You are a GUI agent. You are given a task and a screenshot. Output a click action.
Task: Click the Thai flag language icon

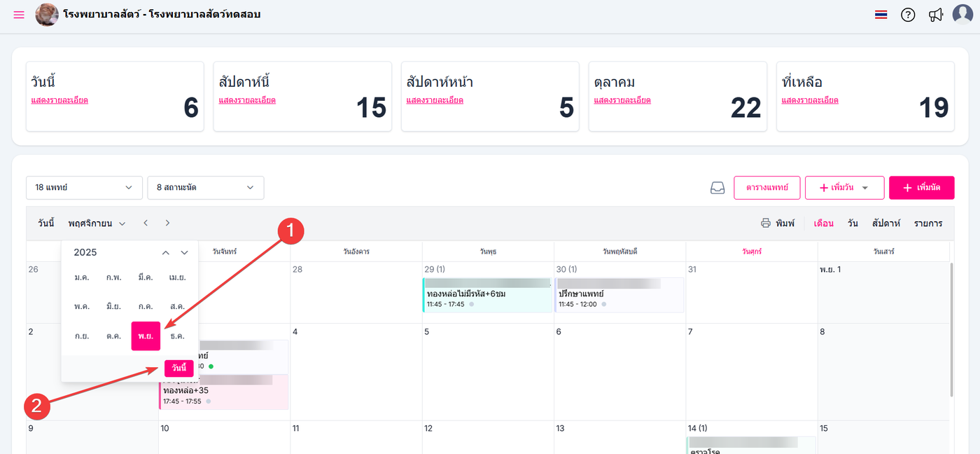point(881,15)
